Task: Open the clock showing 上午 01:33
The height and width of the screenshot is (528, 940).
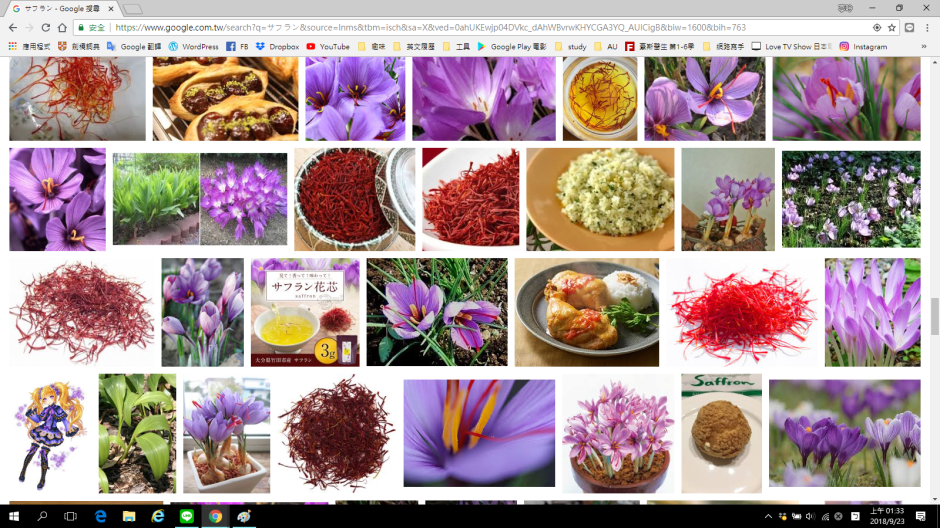Action: point(887,516)
